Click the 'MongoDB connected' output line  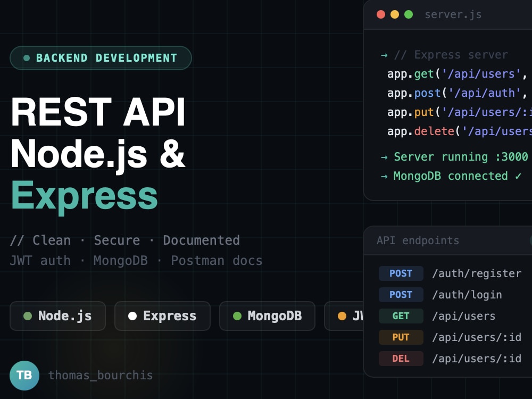click(x=458, y=176)
